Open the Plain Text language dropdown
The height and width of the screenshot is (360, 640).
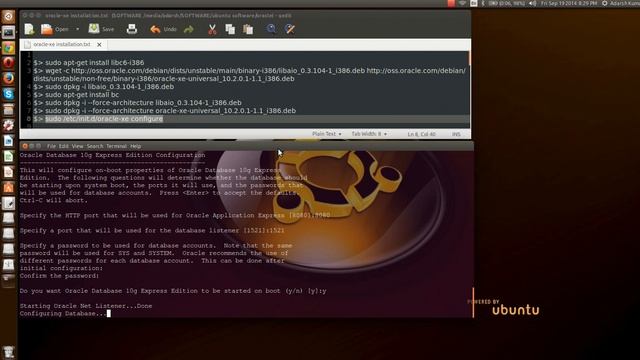pos(327,134)
